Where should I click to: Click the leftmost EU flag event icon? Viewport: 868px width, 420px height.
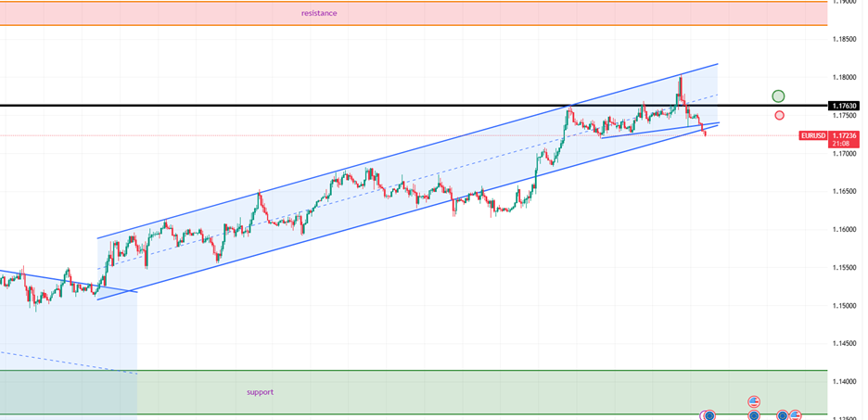709,415
